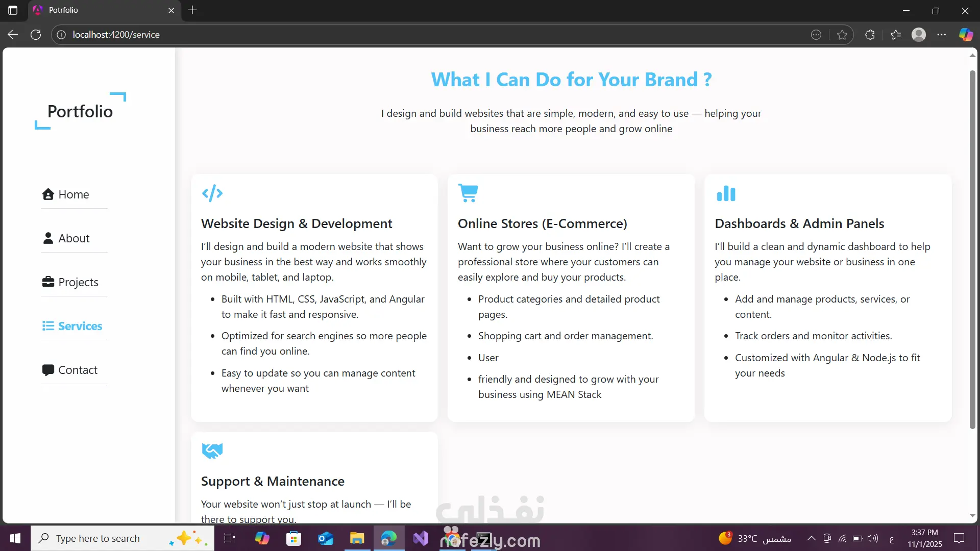This screenshot has height=551, width=980.
Task: Click the Portfolio logo
Action: point(80,111)
